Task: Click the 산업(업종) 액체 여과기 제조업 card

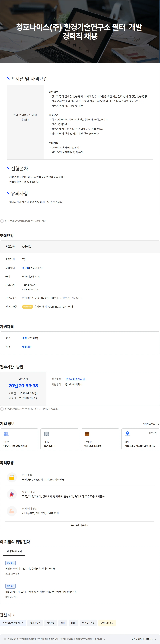Action: tap(100, 439)
